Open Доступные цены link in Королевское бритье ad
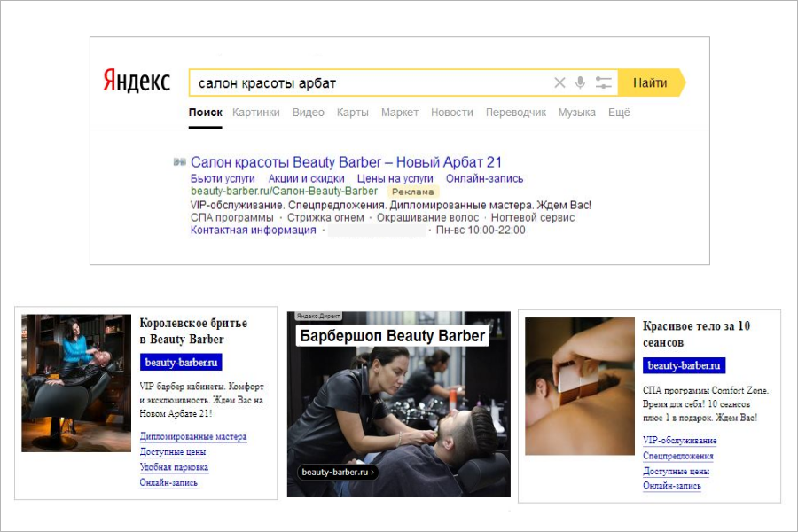This screenshot has height=532, width=798. pyautogui.click(x=173, y=452)
